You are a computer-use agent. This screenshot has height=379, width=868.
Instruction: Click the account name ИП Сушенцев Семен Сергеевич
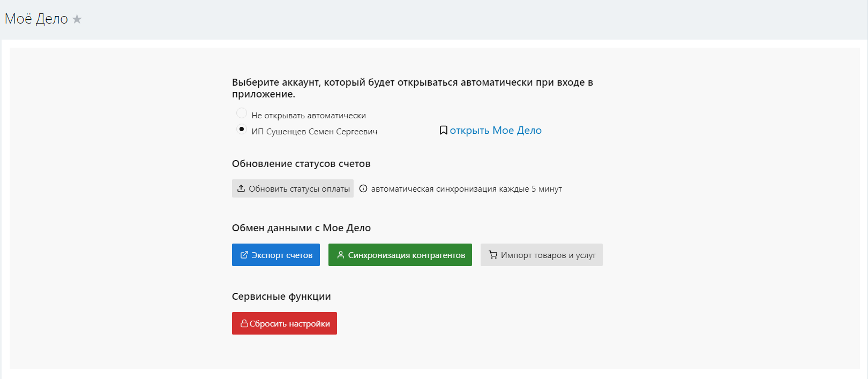click(315, 132)
